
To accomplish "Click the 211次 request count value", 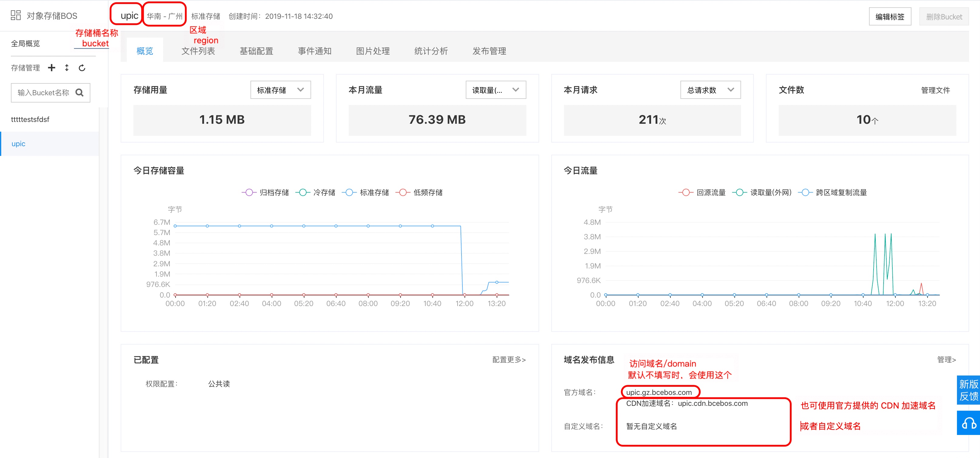I will click(x=653, y=120).
